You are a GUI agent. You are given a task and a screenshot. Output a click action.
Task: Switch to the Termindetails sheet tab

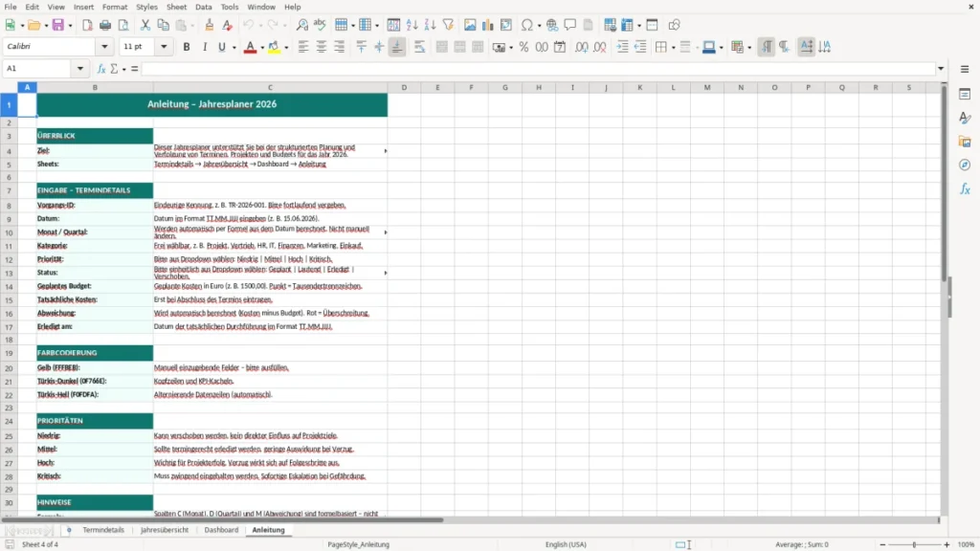coord(103,530)
